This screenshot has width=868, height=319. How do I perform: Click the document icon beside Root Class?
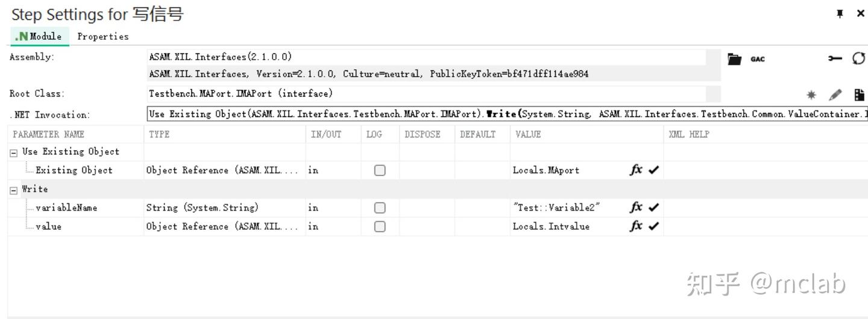point(859,95)
